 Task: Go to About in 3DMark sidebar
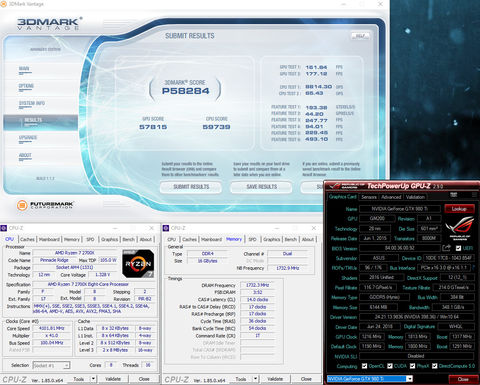pos(25,156)
